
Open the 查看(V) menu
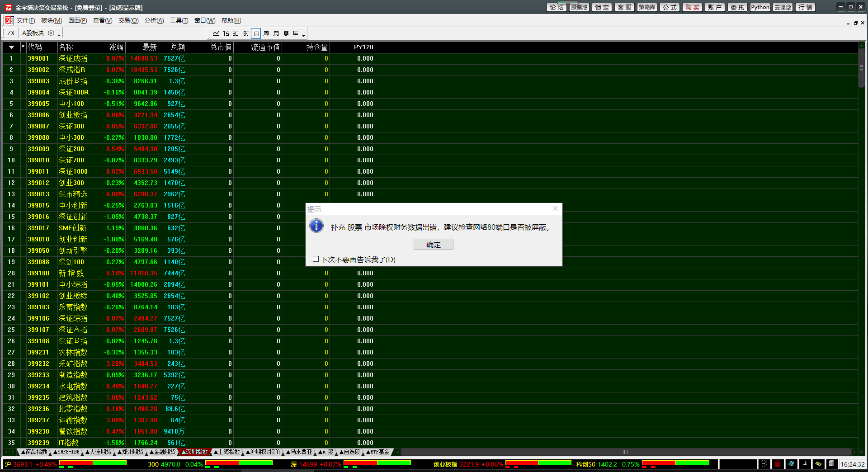coord(103,20)
